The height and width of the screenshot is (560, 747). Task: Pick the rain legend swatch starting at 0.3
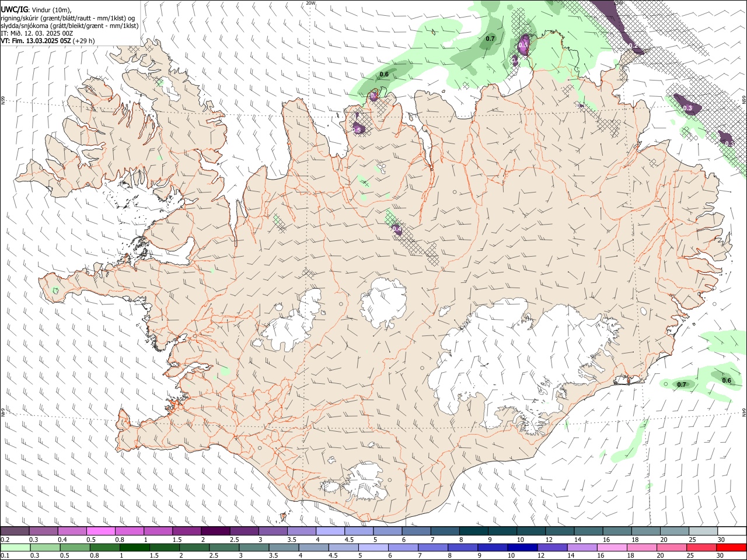click(45, 547)
